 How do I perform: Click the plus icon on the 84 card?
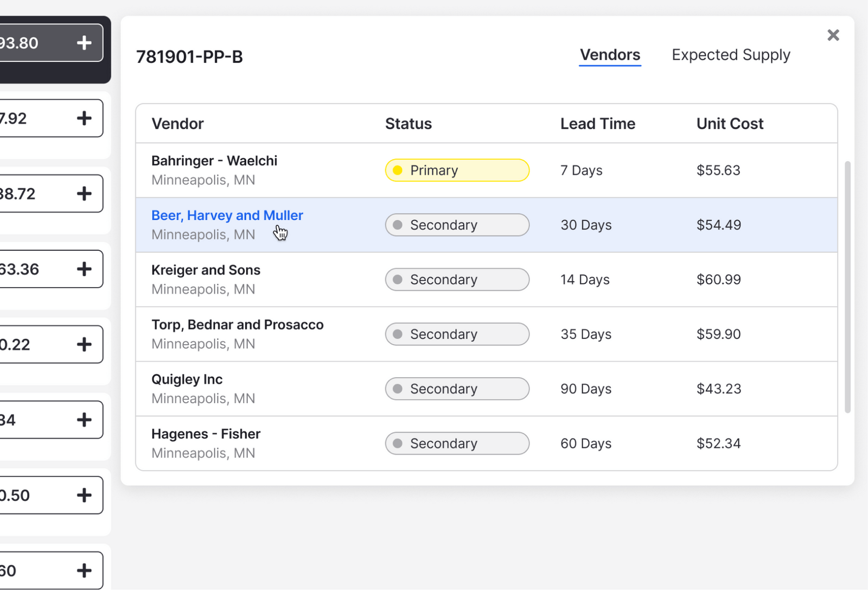click(x=84, y=419)
